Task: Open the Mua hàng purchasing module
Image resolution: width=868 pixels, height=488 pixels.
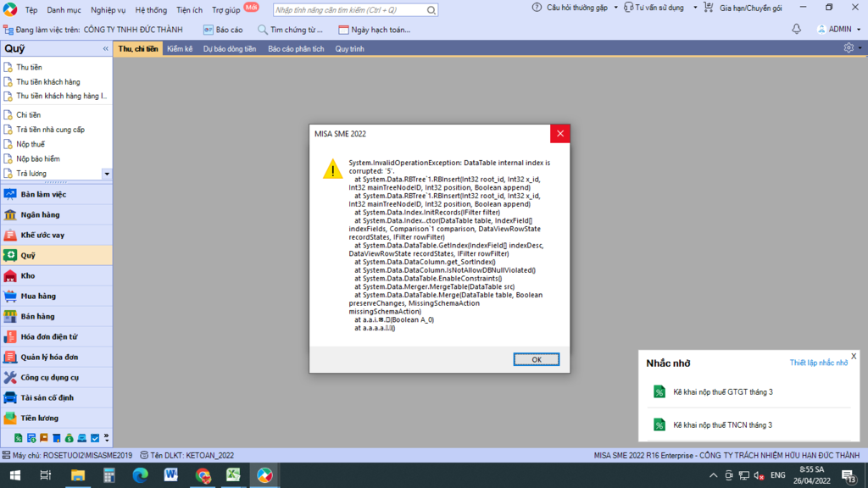Action: click(57, 296)
